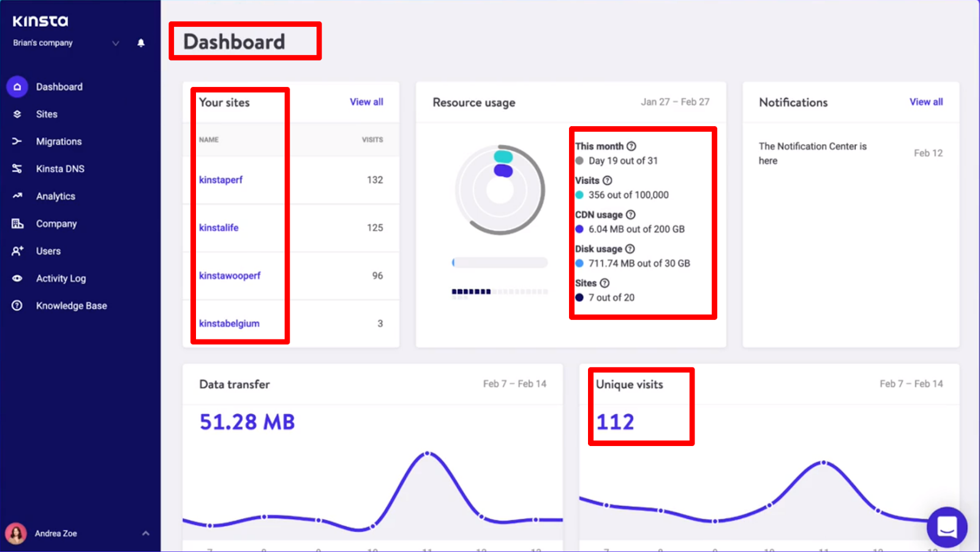Click visits count 132 for kinstaperf
The image size is (980, 552).
pos(375,180)
